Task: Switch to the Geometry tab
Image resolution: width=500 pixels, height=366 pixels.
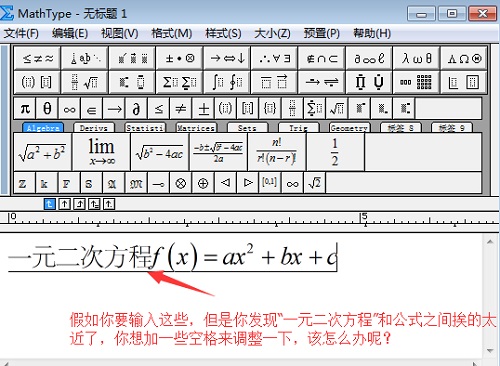Action: tap(349, 128)
